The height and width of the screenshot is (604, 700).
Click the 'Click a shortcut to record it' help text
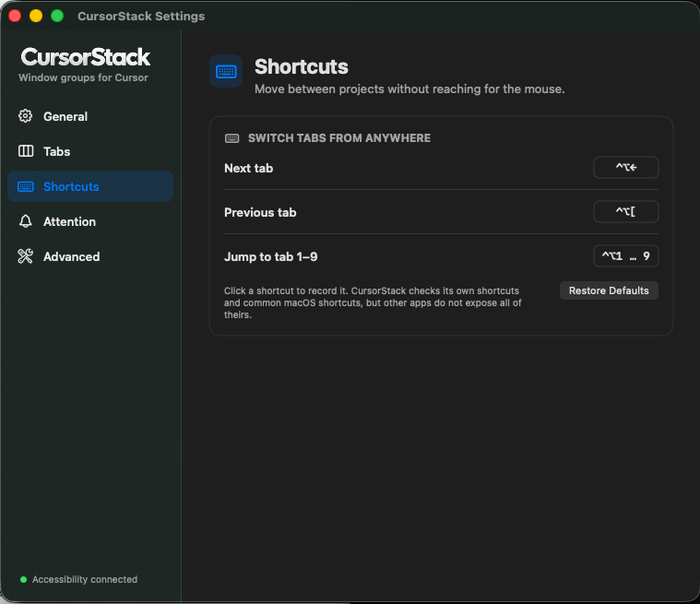373,302
